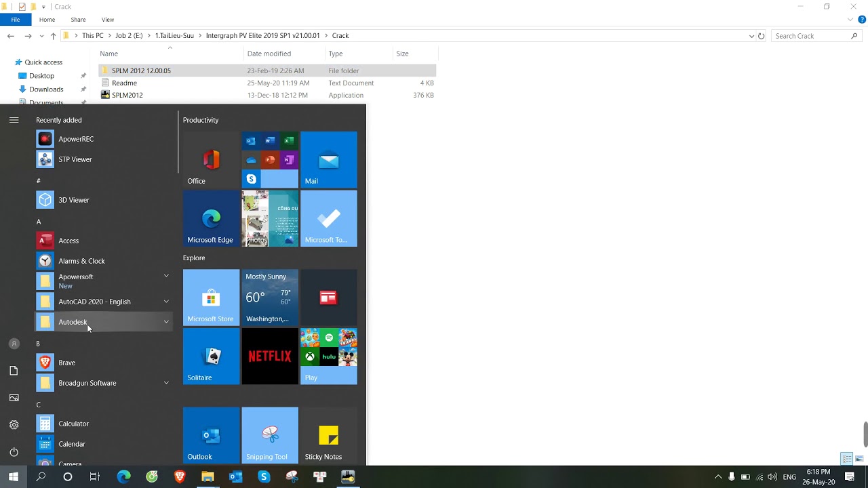
Task: Switch to Share ribbon tab
Action: pos(78,20)
